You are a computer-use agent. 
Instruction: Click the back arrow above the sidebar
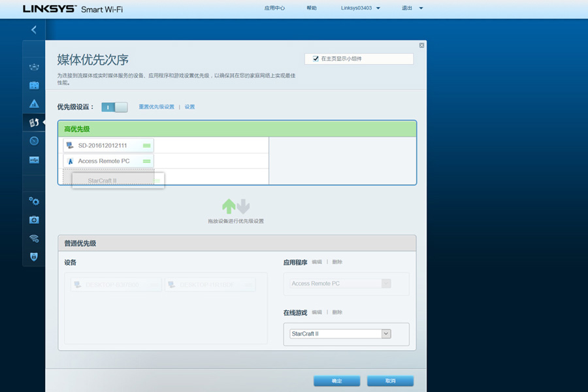click(x=34, y=29)
